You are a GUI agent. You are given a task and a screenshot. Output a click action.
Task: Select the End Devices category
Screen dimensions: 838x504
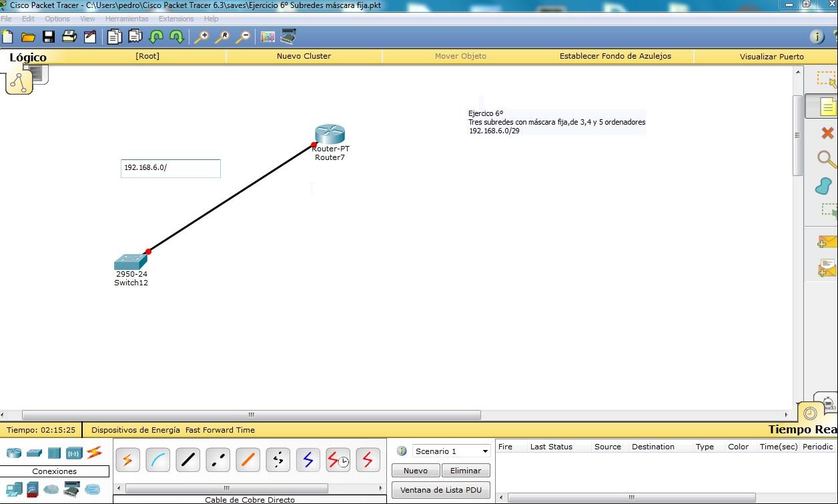(14, 490)
